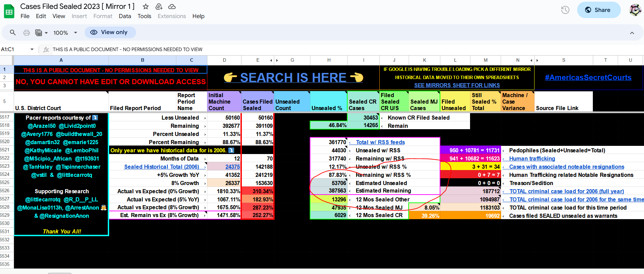Click the @Arazel50 handle text
The width and height of the screenshot is (644, 274).
(x=42, y=126)
